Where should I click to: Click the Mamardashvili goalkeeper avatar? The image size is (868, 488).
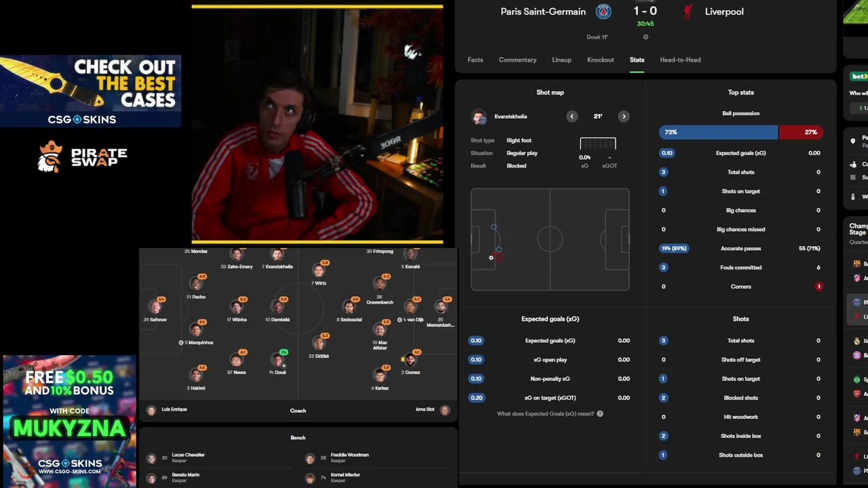(441, 307)
